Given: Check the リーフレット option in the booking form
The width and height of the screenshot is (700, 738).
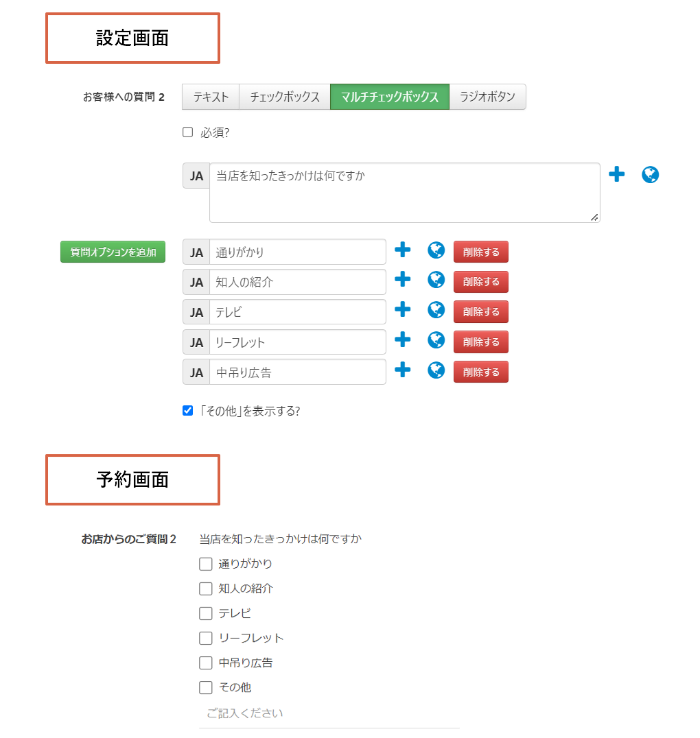Looking at the screenshot, I should 206,639.
